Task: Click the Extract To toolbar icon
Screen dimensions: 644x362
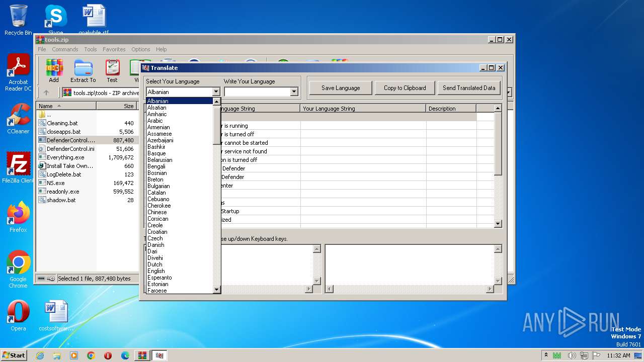Action: tap(83, 71)
